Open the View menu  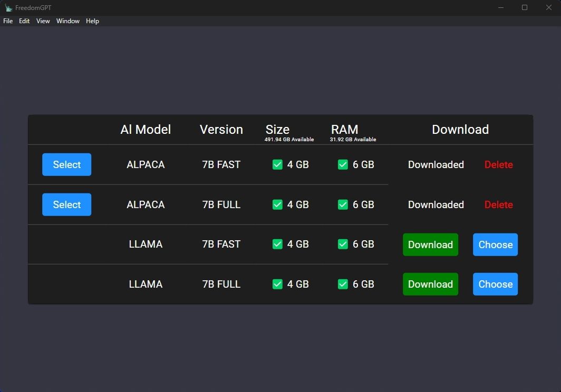point(43,21)
